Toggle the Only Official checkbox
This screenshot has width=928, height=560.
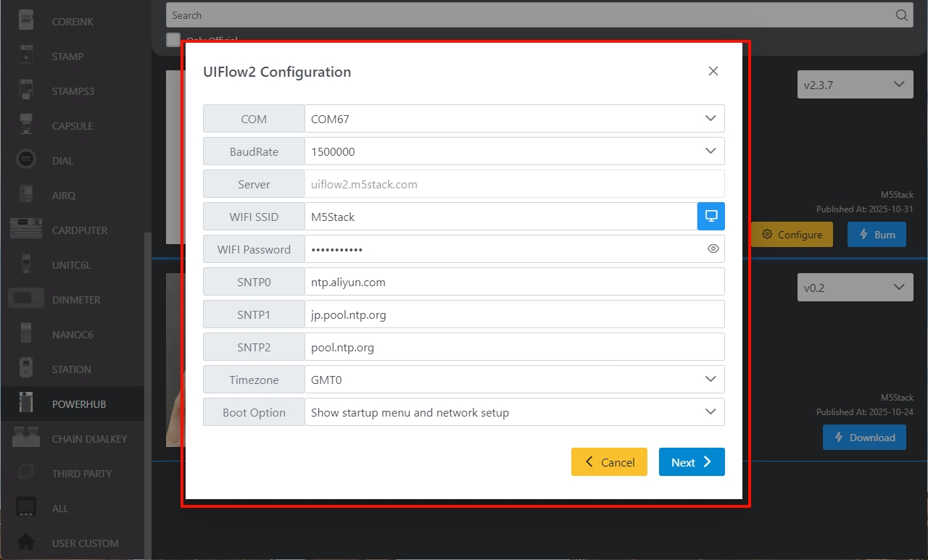(x=173, y=40)
